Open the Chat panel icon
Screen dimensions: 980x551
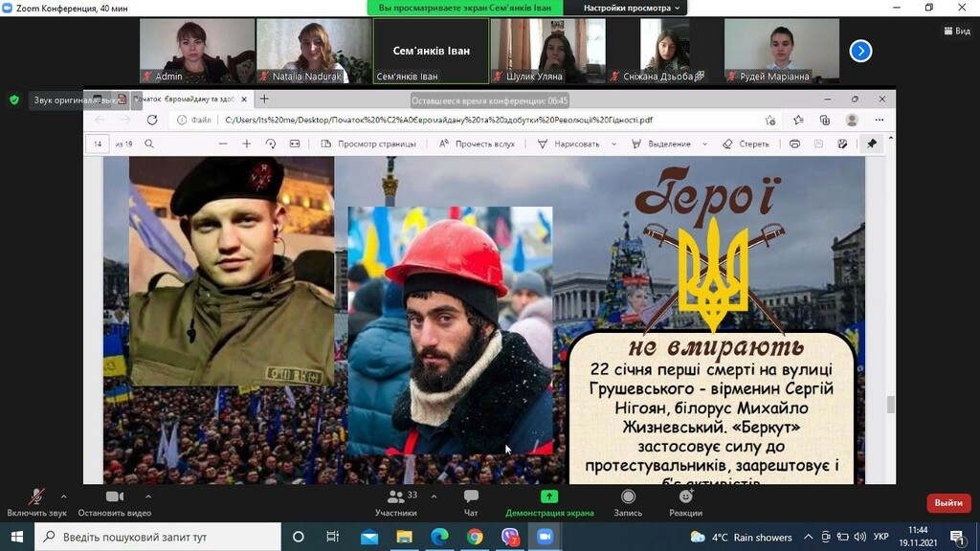471,496
